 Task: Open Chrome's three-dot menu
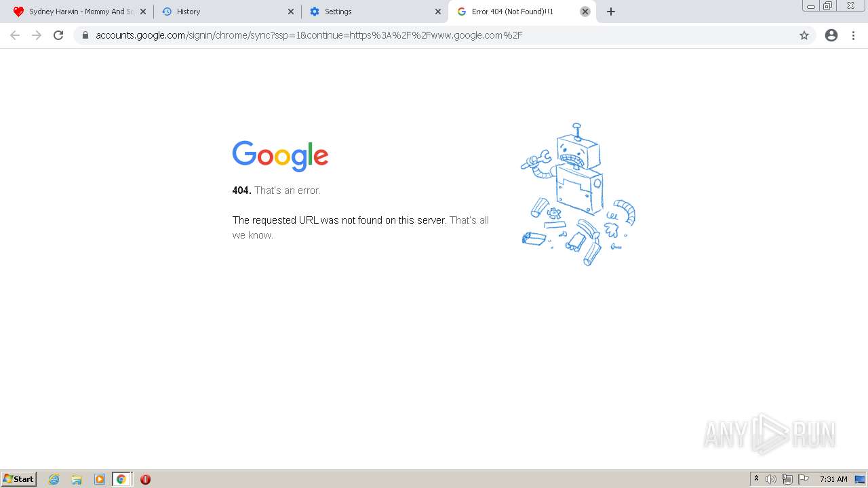pyautogui.click(x=854, y=35)
